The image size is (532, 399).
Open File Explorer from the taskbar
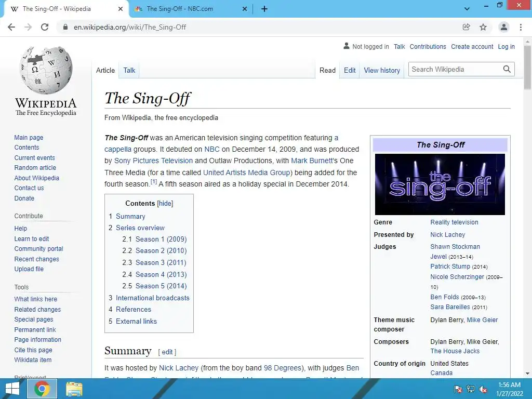pos(74,389)
